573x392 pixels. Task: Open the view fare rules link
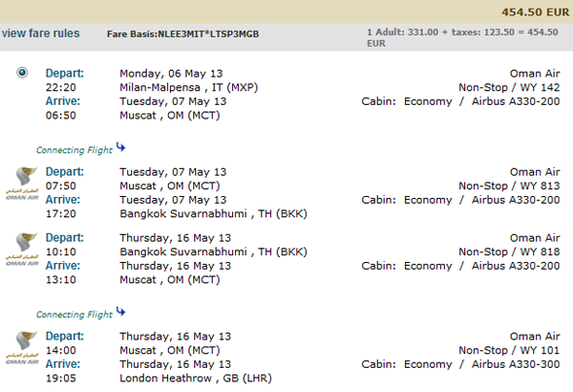41,33
